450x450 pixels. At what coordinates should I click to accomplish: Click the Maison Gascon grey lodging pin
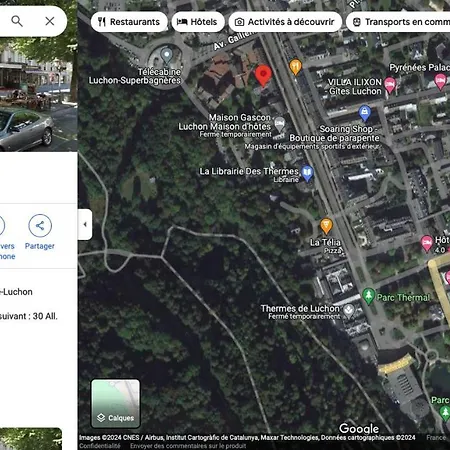pos(279,125)
